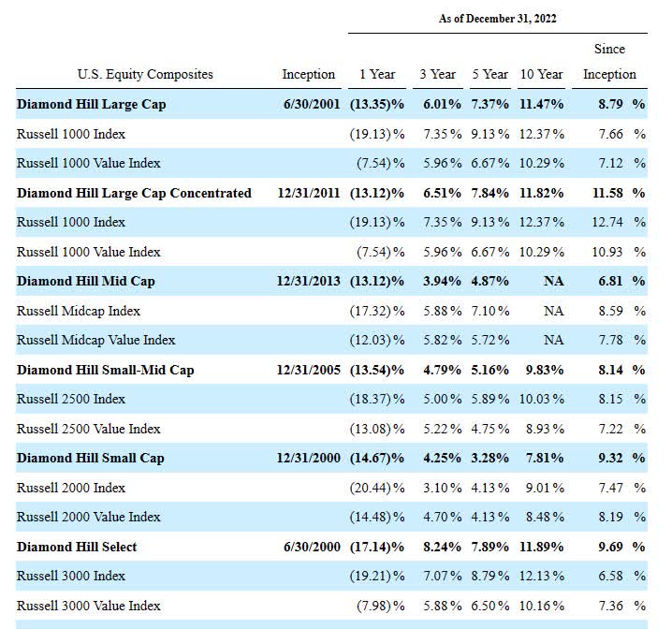The image size is (672, 629).
Task: Select Diamond Hill Large Cap Concentrated row
Action: [x=331, y=193]
